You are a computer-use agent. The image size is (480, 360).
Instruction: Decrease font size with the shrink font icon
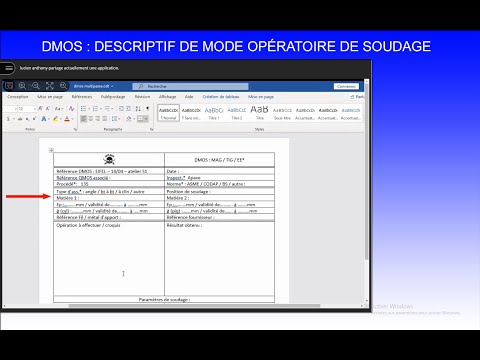pyautogui.click(x=48, y=108)
